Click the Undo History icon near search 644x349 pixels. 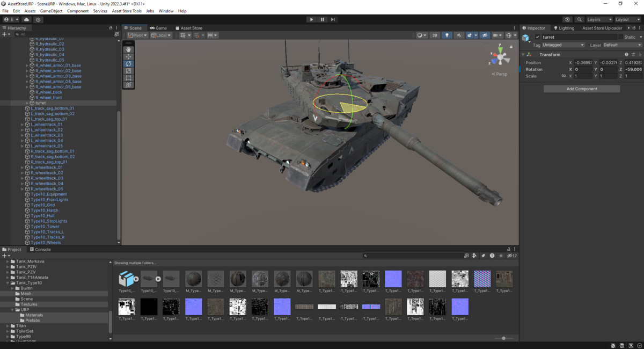click(x=567, y=19)
